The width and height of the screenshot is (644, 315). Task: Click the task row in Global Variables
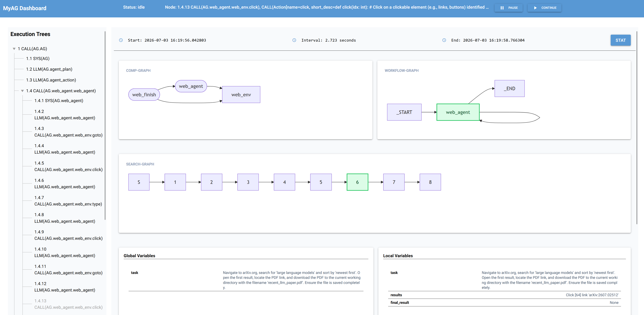(246, 280)
